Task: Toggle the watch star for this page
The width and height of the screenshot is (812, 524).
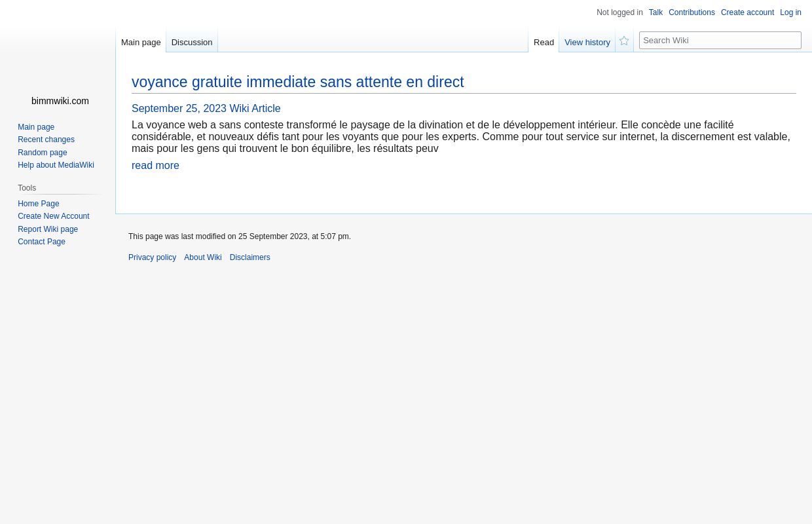Action: [x=623, y=41]
